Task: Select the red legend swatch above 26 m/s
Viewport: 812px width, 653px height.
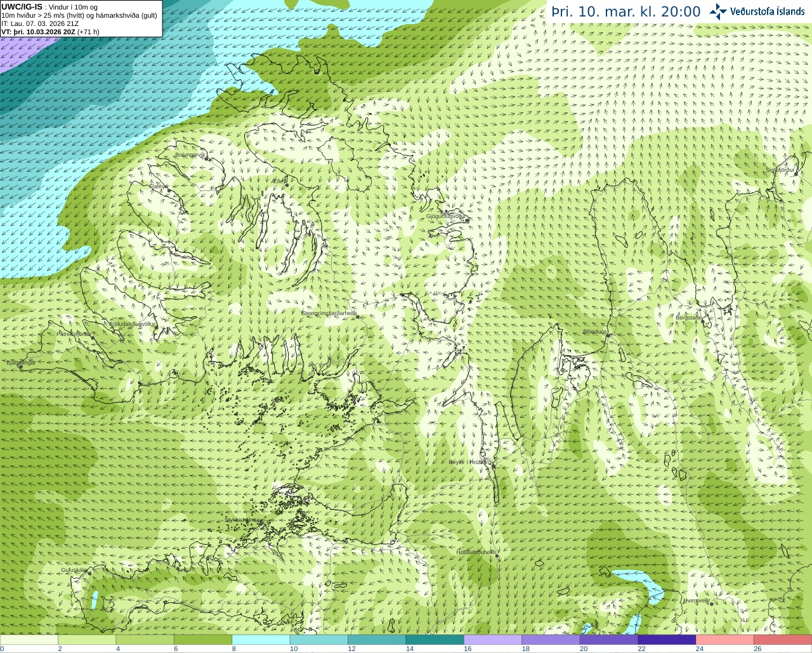Action: [783, 640]
